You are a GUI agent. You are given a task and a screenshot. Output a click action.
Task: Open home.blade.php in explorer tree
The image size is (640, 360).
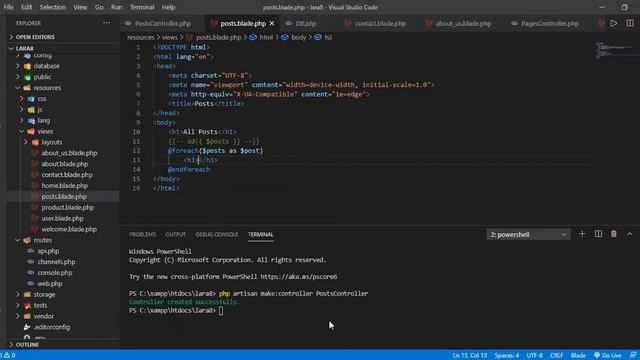click(x=64, y=186)
